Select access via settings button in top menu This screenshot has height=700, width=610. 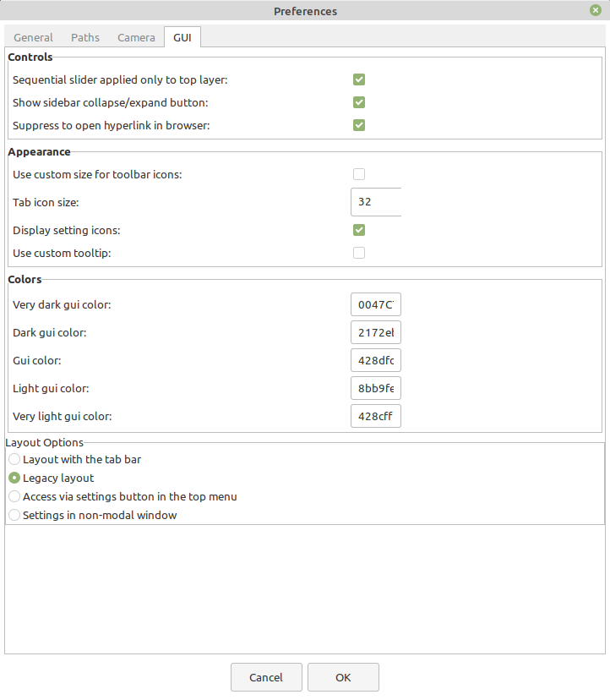(x=14, y=496)
